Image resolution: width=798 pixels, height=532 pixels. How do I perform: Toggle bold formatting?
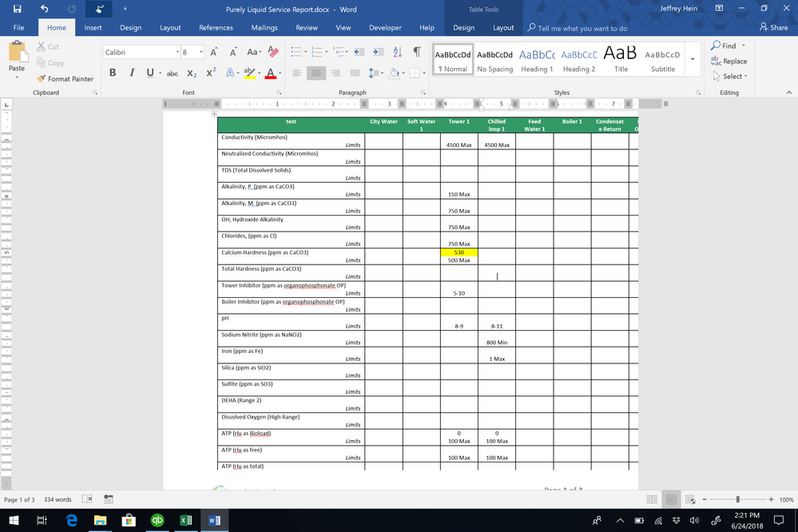coord(113,72)
